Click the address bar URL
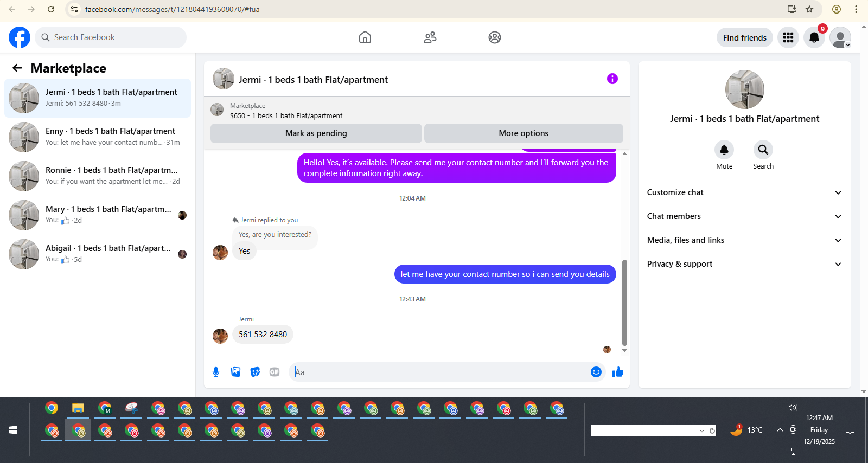 pyautogui.click(x=173, y=9)
